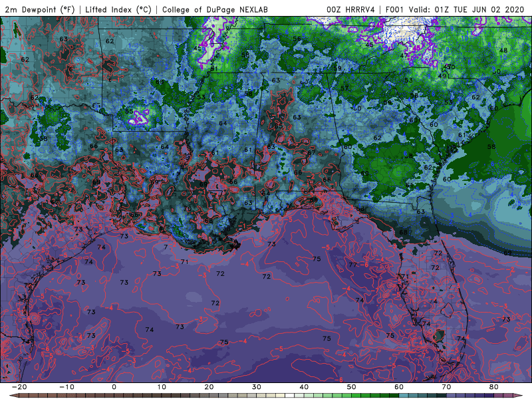Click the '-20' label on the color scale
This screenshot has width=532, height=399.
click(x=19, y=387)
